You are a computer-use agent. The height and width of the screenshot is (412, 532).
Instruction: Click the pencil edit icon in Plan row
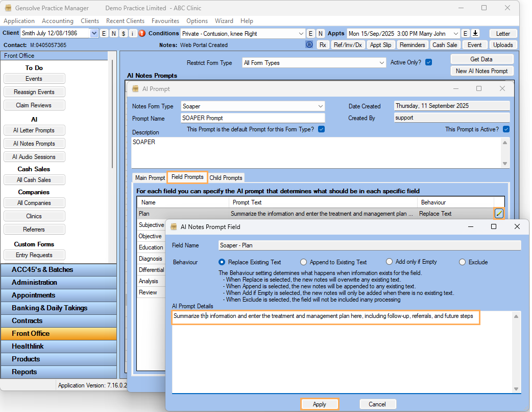point(499,214)
